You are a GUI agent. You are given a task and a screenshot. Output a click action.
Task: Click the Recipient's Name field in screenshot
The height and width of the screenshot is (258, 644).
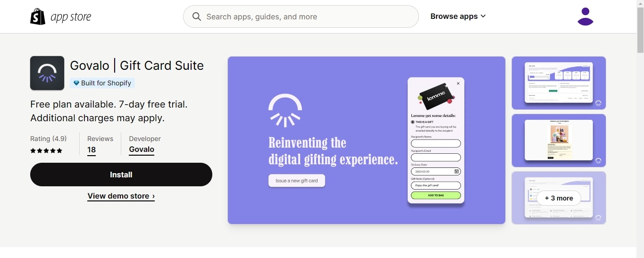(x=436, y=143)
